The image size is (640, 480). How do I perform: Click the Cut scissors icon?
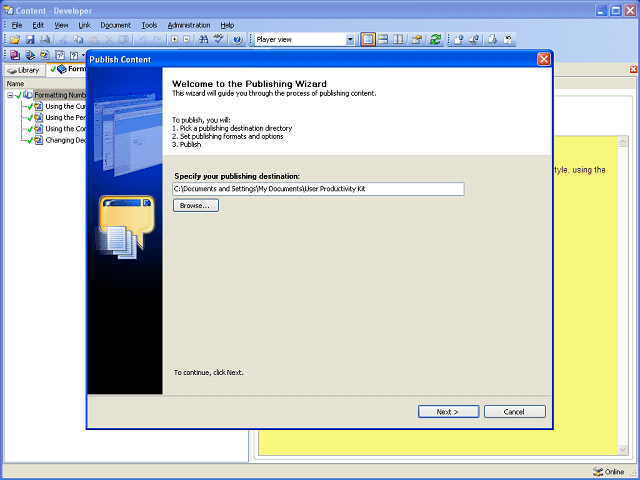coord(63,40)
